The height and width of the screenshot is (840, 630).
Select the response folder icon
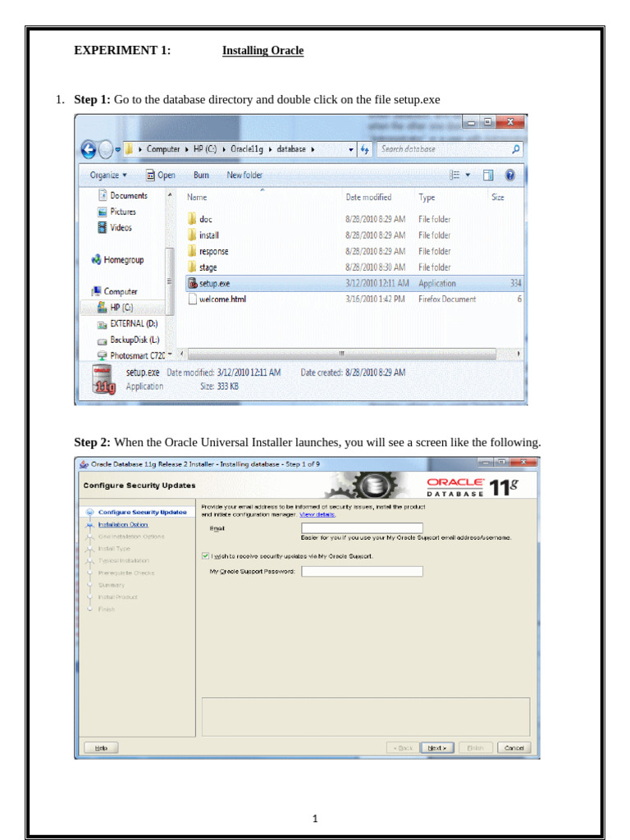coord(192,251)
